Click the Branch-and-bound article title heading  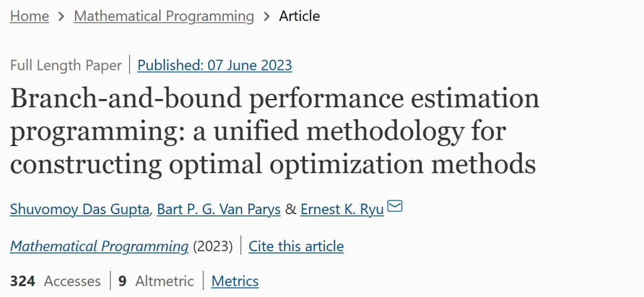tap(274, 131)
